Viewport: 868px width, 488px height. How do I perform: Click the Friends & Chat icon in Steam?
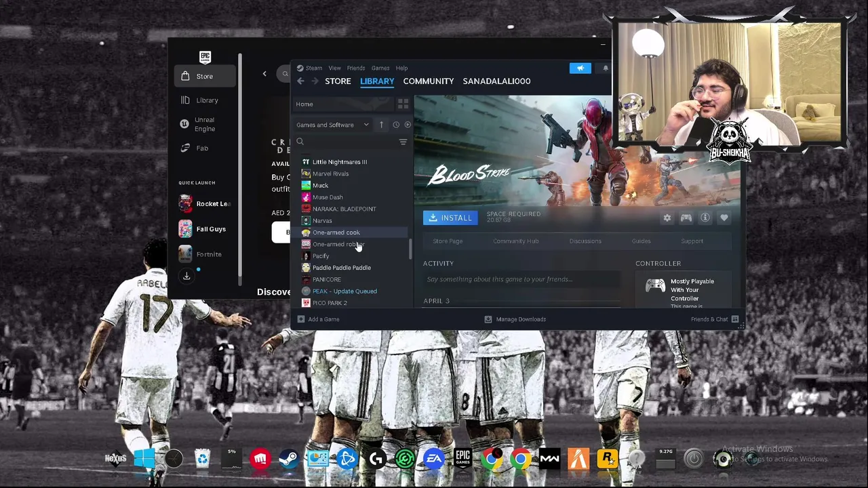[735, 319]
